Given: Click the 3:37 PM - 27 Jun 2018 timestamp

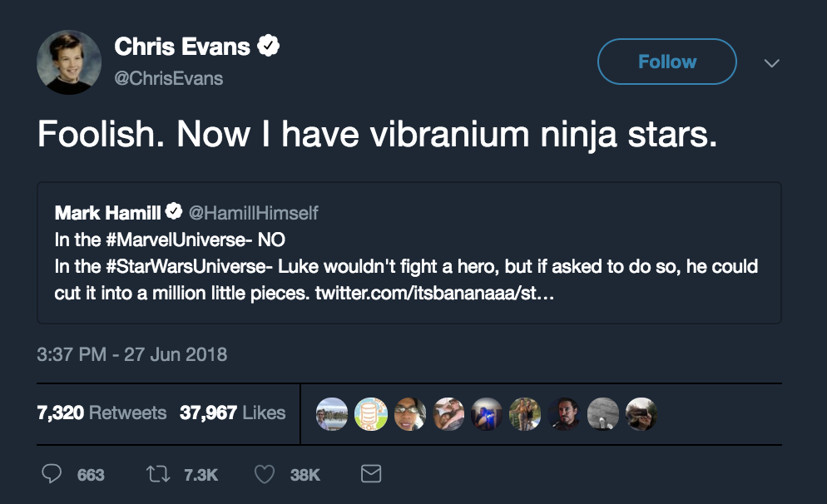Looking at the screenshot, I should pyautogui.click(x=132, y=354).
